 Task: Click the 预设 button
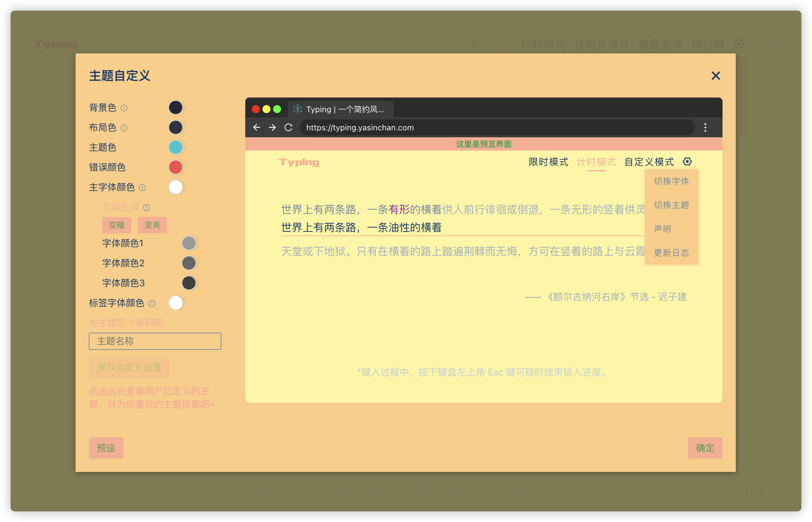pyautogui.click(x=106, y=448)
